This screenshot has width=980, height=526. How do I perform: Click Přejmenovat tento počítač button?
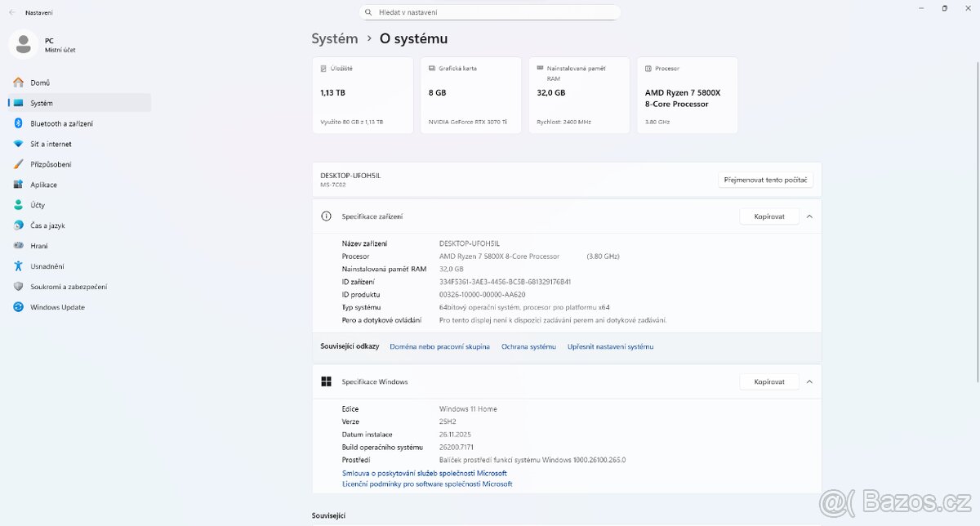(x=765, y=180)
